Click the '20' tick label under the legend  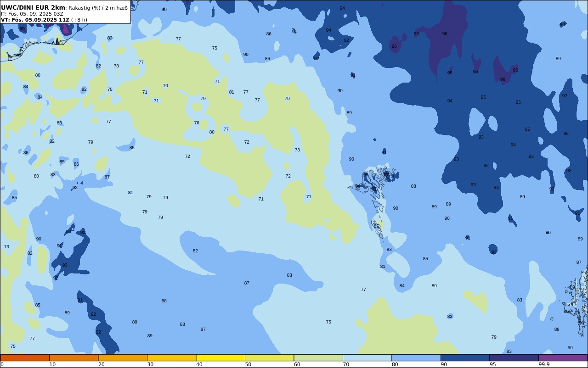pos(101,364)
